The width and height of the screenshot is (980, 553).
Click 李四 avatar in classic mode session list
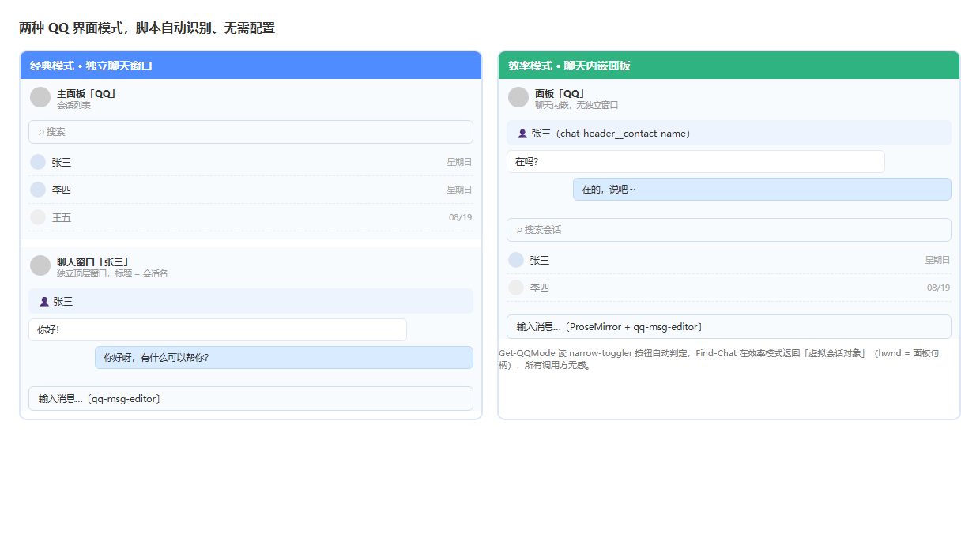pyautogui.click(x=38, y=190)
